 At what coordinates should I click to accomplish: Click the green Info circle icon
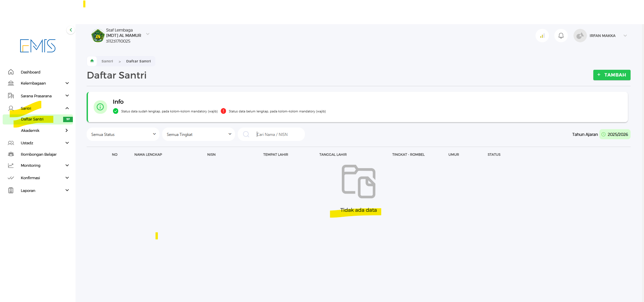(100, 107)
